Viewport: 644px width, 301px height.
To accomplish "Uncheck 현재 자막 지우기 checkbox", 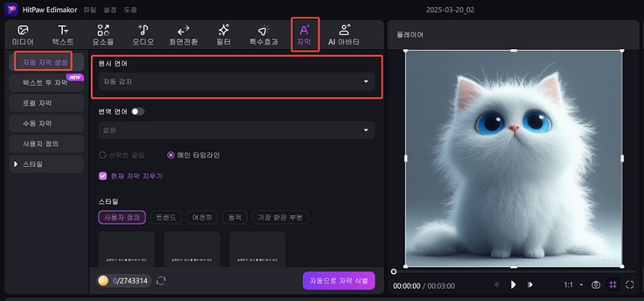I will pyautogui.click(x=103, y=176).
